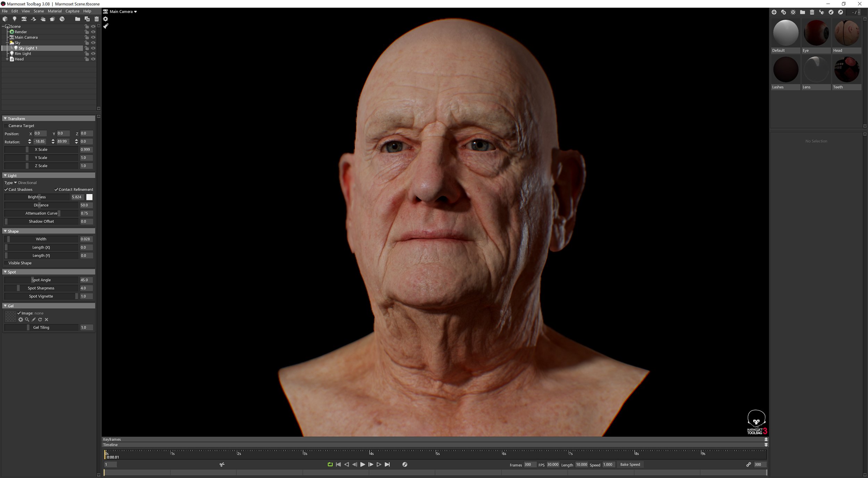Delete selected scene object via trash icon
The height and width of the screenshot is (478, 868).
(x=97, y=19)
